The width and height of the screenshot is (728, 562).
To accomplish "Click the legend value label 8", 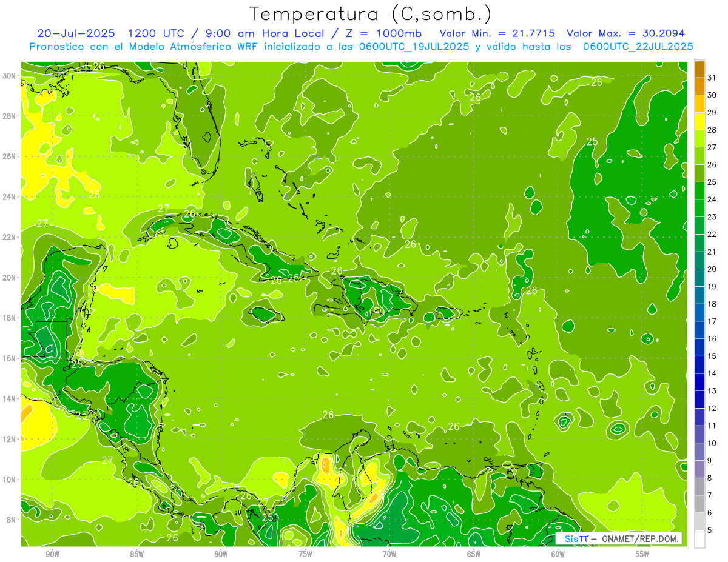I will pos(710,478).
